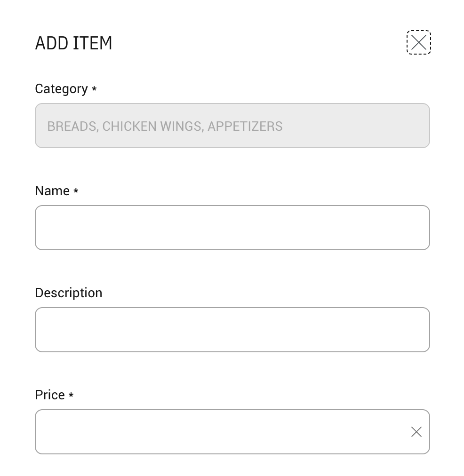Open the Category combo box
The height and width of the screenshot is (476, 464).
(x=232, y=126)
